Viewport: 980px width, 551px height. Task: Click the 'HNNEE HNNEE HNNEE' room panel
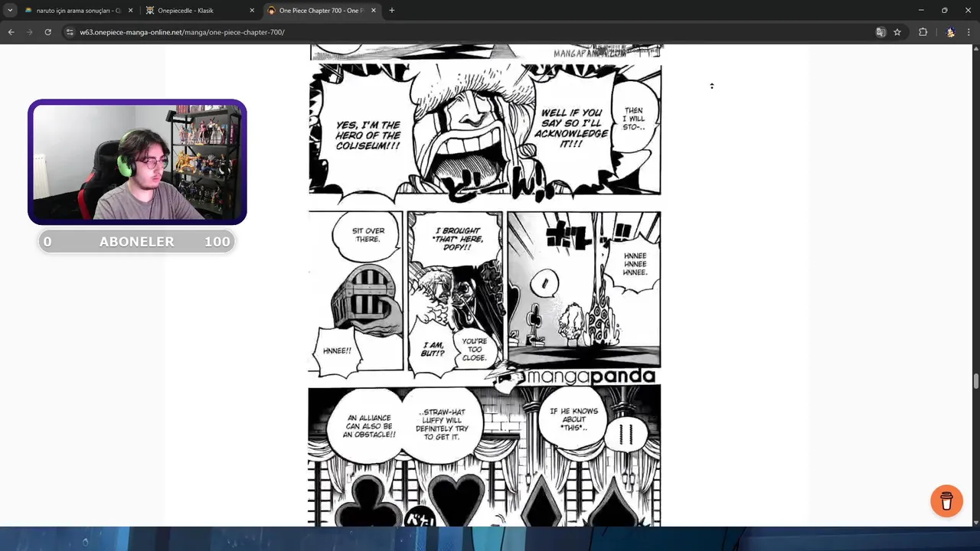tap(583, 291)
